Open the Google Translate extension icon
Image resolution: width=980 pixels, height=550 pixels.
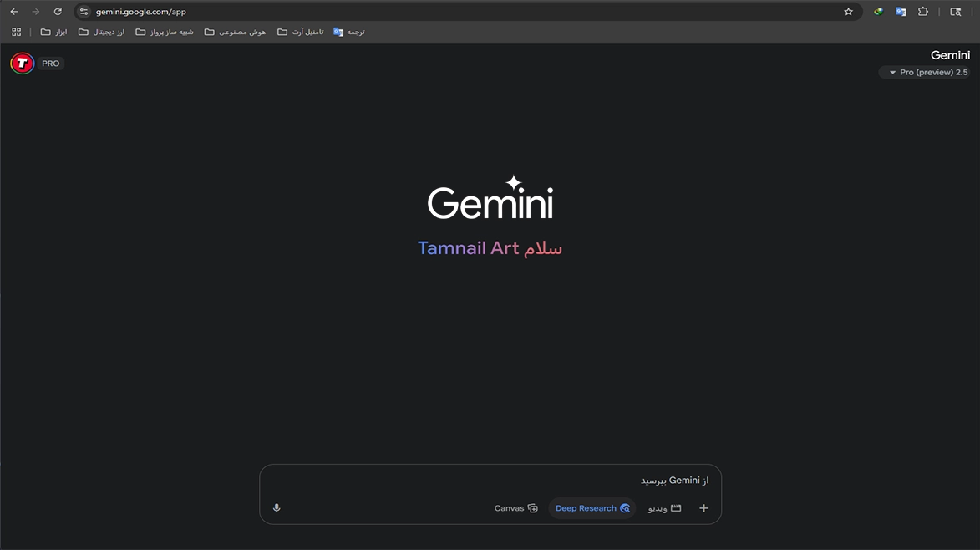pyautogui.click(x=901, y=11)
